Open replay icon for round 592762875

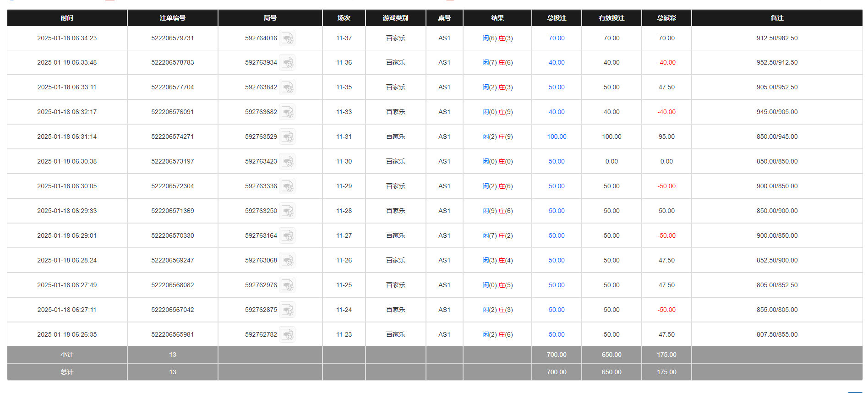click(287, 310)
